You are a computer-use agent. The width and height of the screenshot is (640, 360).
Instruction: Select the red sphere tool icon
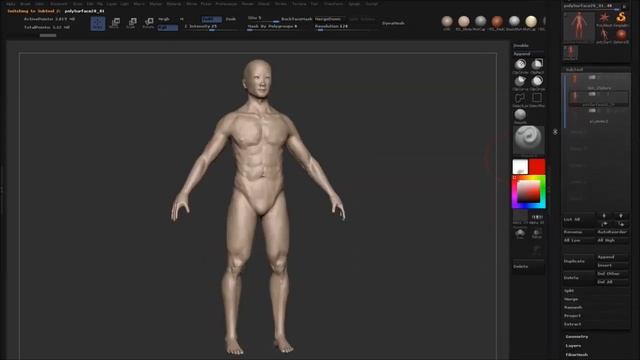pos(621,36)
